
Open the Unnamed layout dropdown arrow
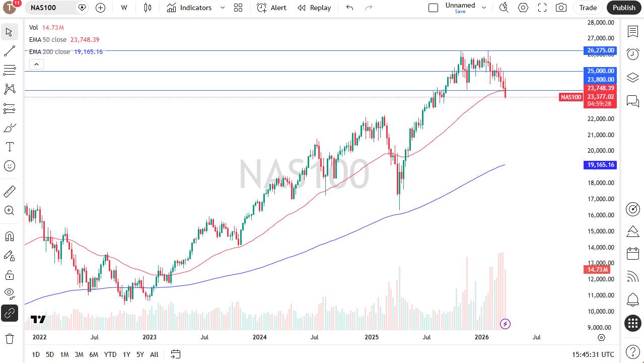tap(484, 8)
